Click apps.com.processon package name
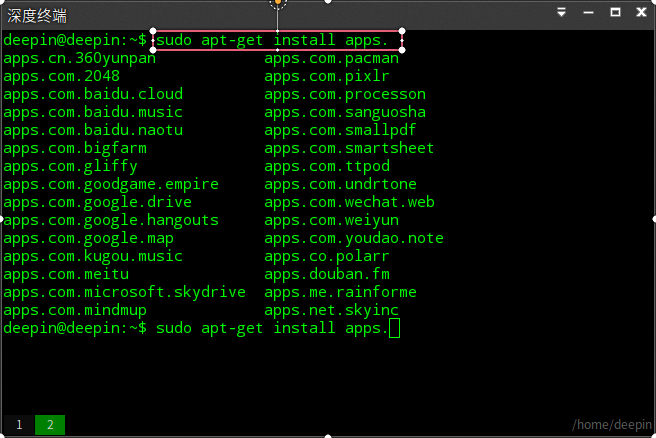This screenshot has width=656, height=438. coord(345,94)
